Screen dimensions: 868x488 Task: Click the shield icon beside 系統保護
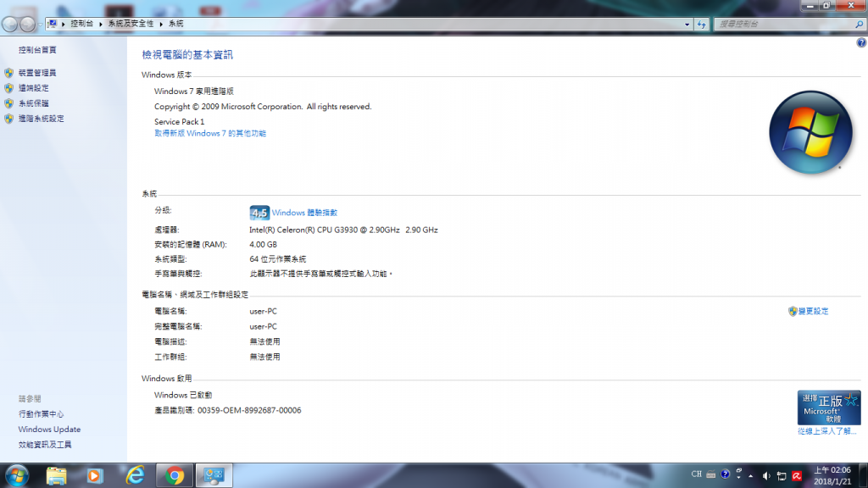[8, 103]
